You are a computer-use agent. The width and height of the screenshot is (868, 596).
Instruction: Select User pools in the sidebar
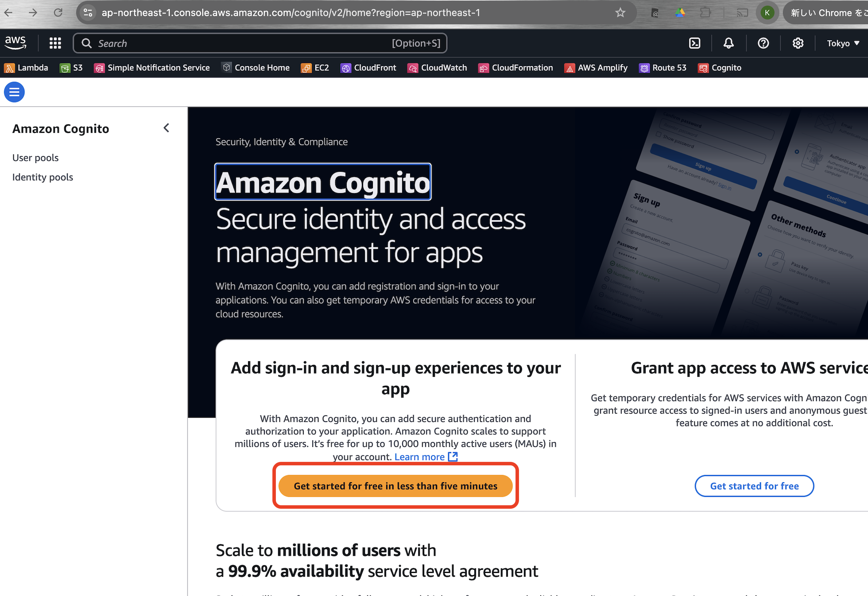point(35,157)
